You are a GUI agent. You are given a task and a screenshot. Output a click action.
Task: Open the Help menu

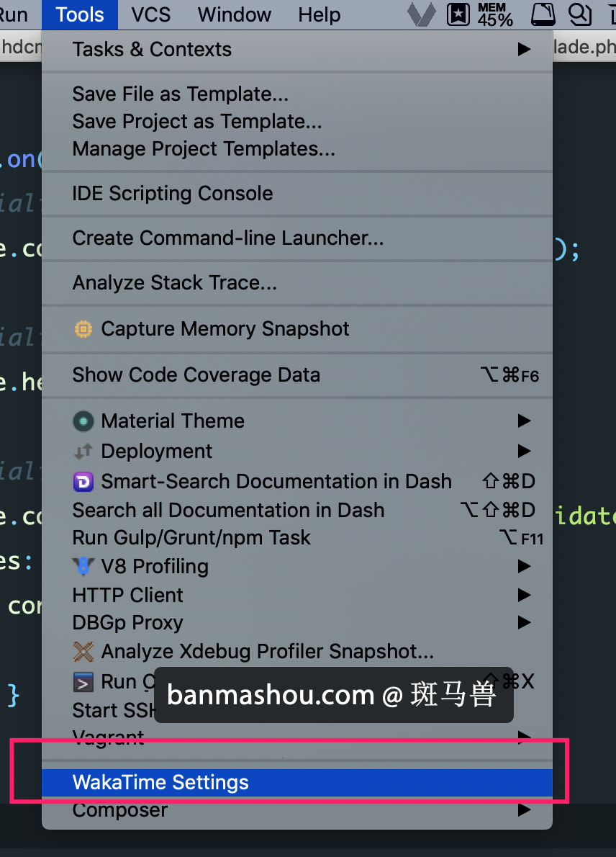pyautogui.click(x=320, y=14)
